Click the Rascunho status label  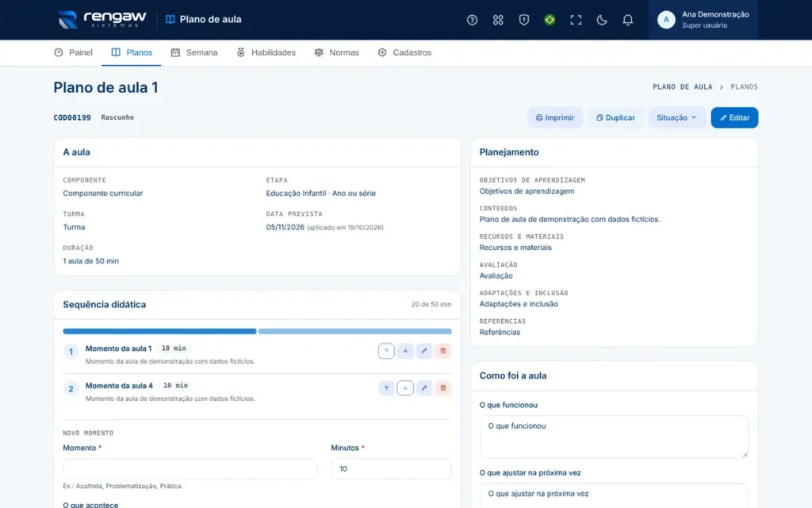117,117
